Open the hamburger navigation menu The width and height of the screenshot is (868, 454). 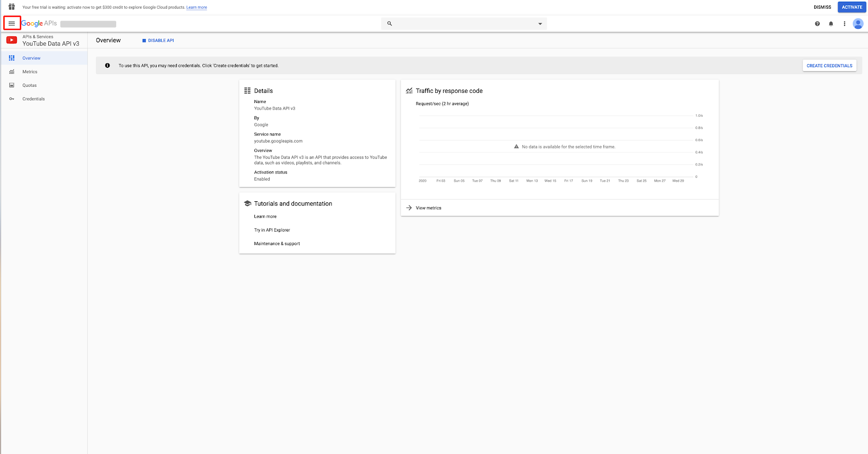(11, 23)
